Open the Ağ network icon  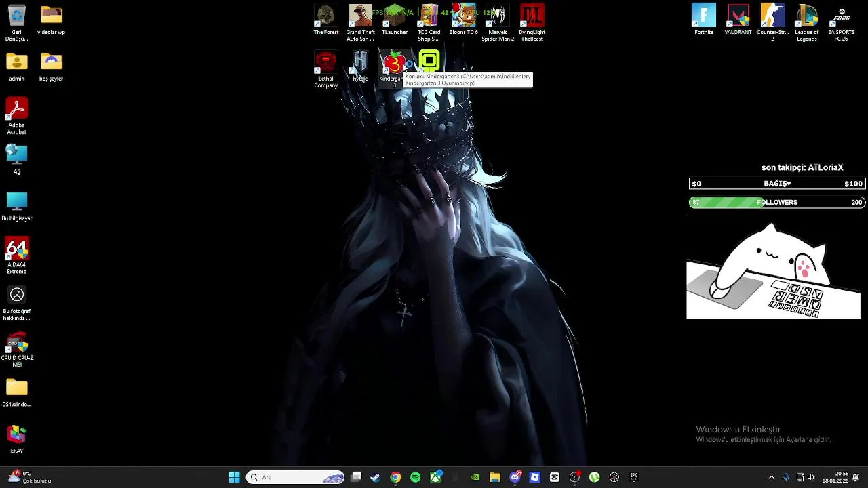pos(16,160)
